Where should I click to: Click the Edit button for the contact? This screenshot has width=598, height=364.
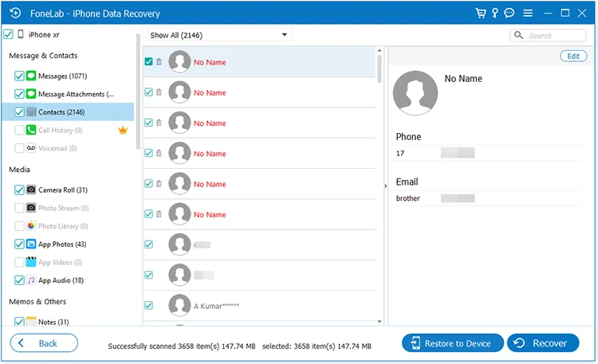573,56
